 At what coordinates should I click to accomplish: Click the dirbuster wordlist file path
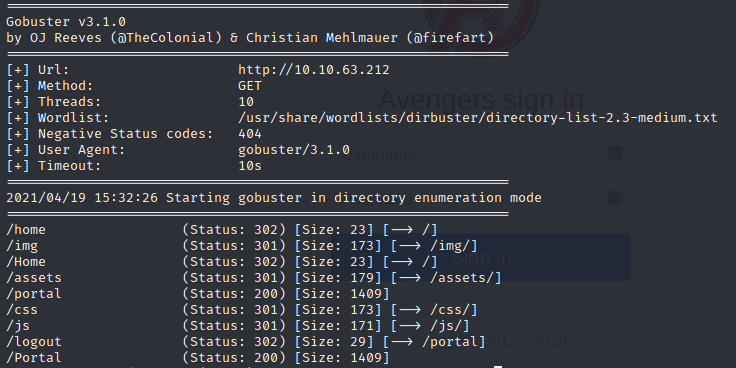477,118
